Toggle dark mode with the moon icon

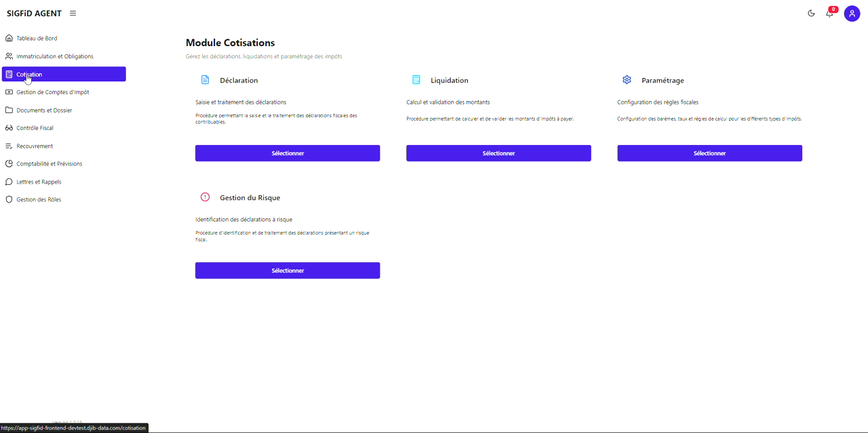[x=811, y=13]
